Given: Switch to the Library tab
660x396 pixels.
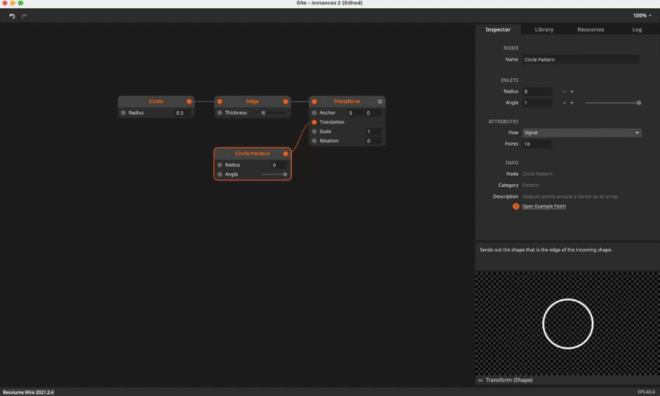Looking at the screenshot, I should [544, 29].
